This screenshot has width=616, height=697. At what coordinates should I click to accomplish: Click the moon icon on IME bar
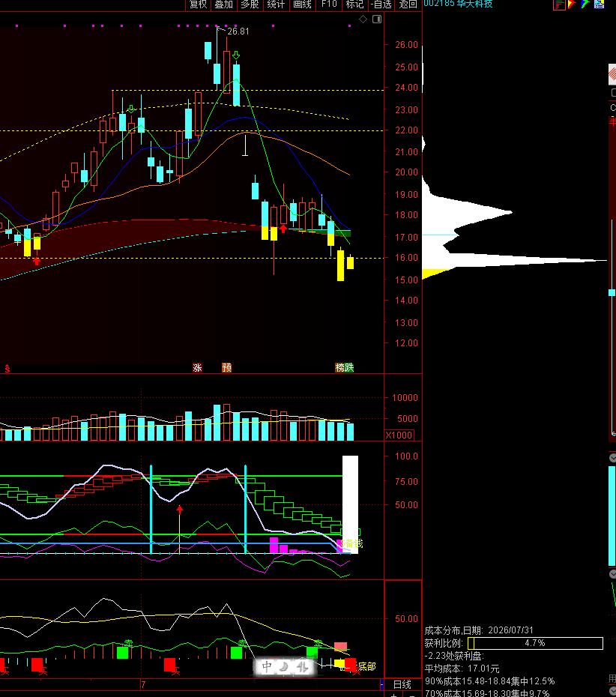pyautogui.click(x=284, y=666)
